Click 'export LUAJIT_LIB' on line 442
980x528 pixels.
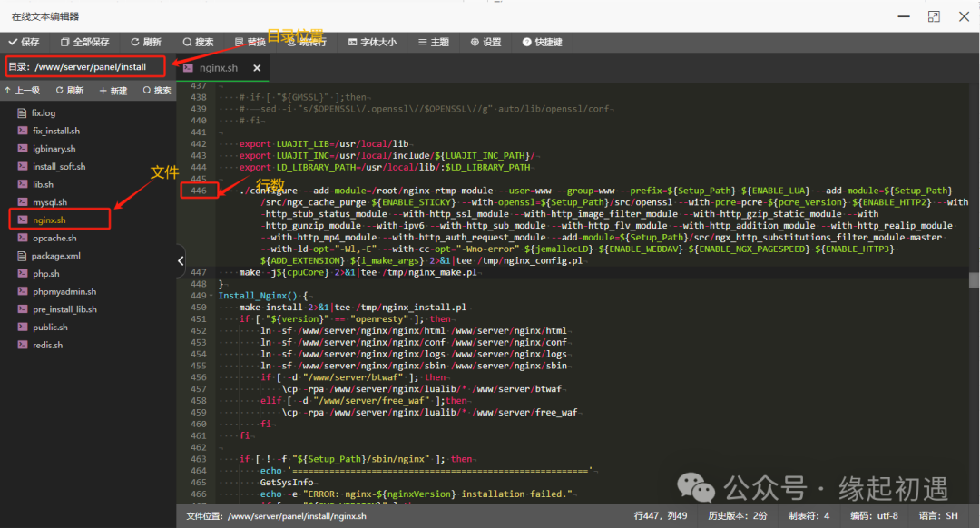tap(284, 143)
